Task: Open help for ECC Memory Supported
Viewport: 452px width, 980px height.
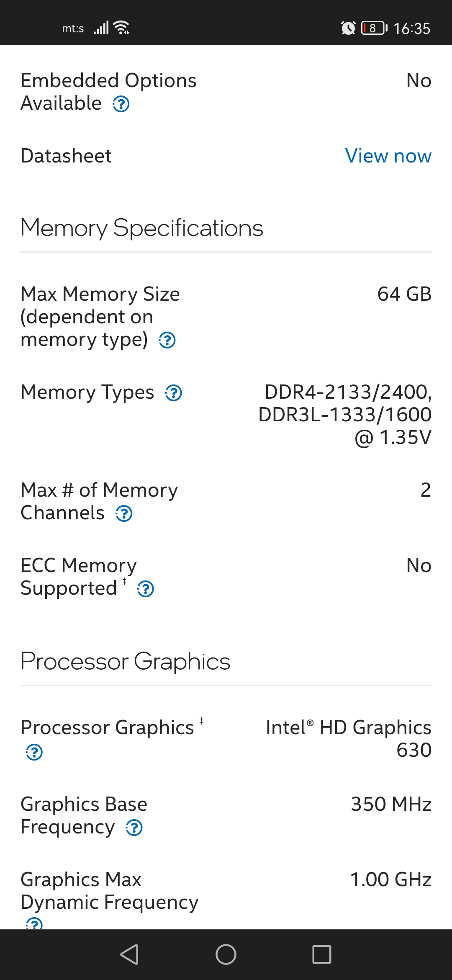Action: click(x=145, y=589)
